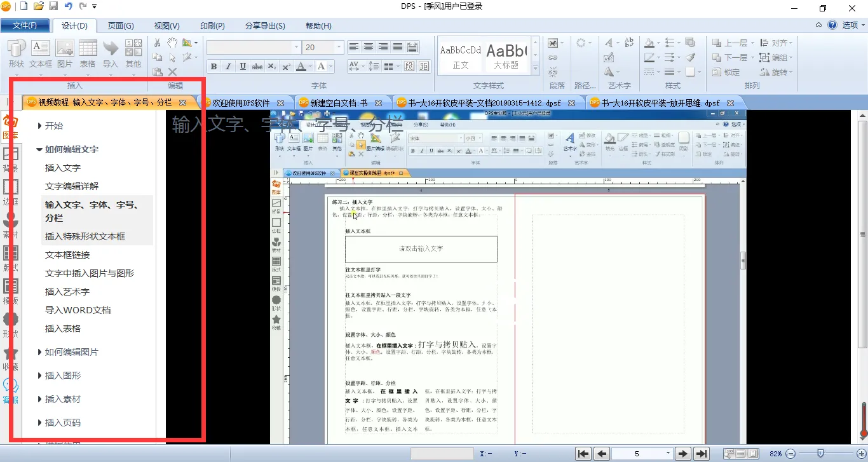The width and height of the screenshot is (868, 462).
Task: Select the 大标题 text style thumbnail
Action: click(x=506, y=56)
